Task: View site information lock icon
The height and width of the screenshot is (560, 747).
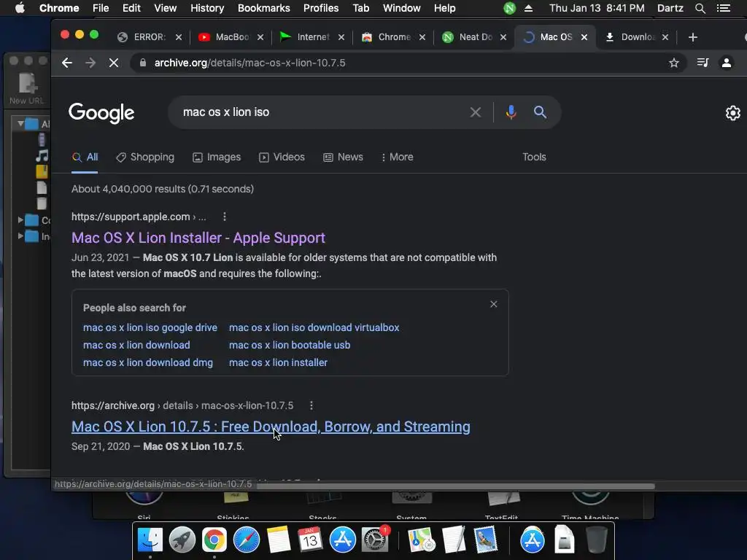Action: tap(142, 63)
